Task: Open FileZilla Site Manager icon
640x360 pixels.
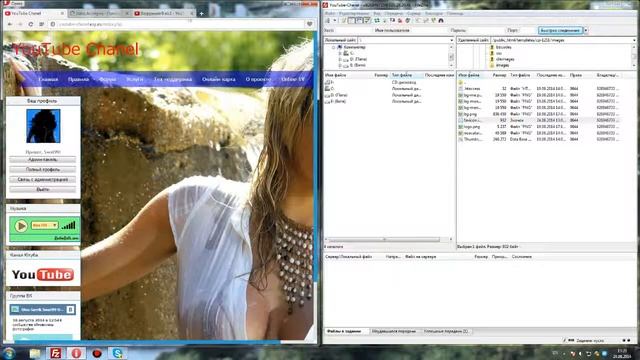Action: [x=328, y=20]
